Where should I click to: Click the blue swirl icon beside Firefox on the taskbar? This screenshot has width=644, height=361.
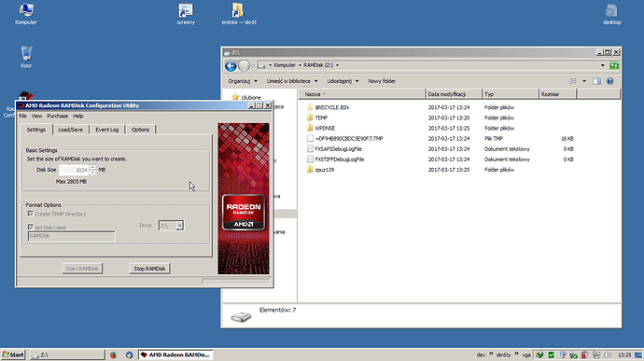pos(129,354)
